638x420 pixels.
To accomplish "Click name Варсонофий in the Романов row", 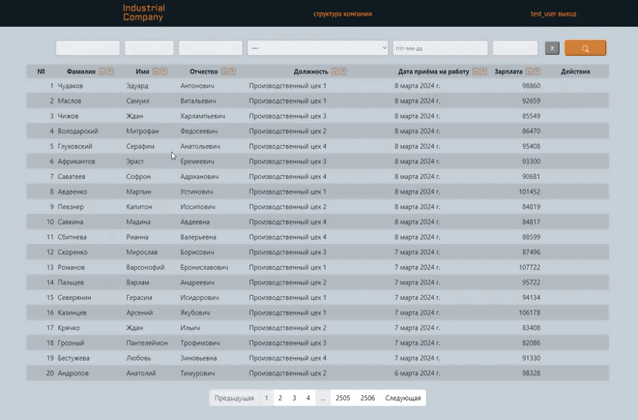I will click(145, 267).
